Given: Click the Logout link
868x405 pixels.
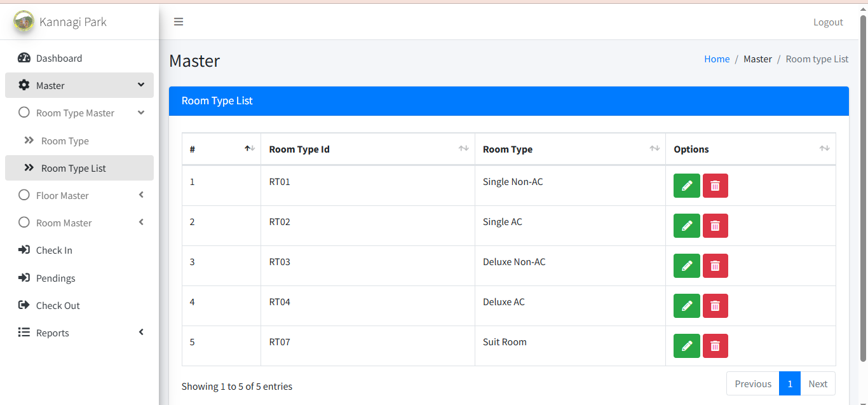Looking at the screenshot, I should tap(828, 22).
